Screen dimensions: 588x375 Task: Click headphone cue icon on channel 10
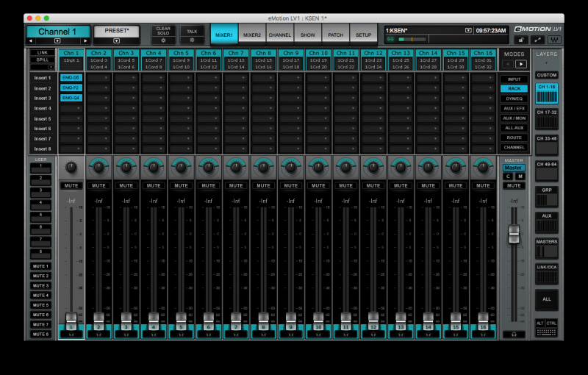tap(318, 334)
